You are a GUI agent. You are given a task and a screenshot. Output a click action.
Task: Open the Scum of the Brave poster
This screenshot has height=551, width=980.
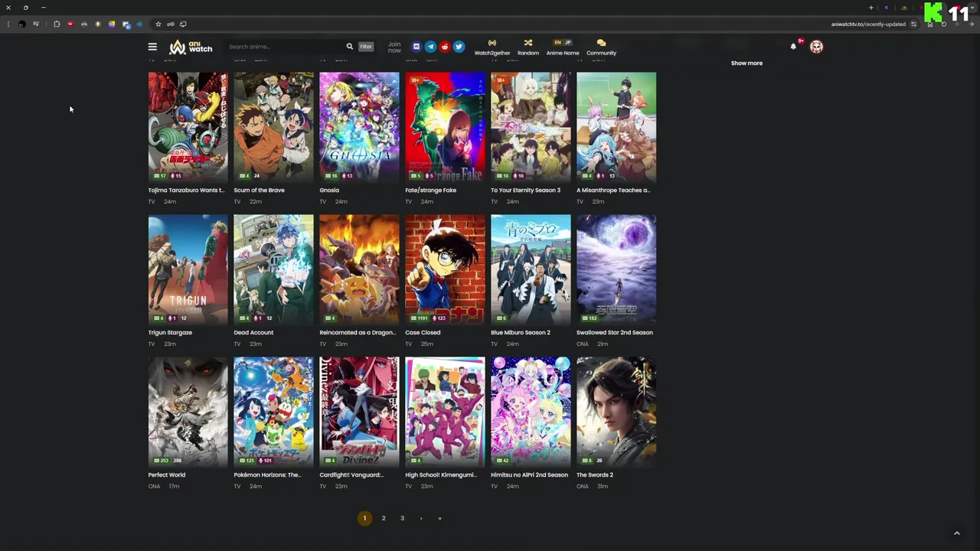pyautogui.click(x=273, y=127)
